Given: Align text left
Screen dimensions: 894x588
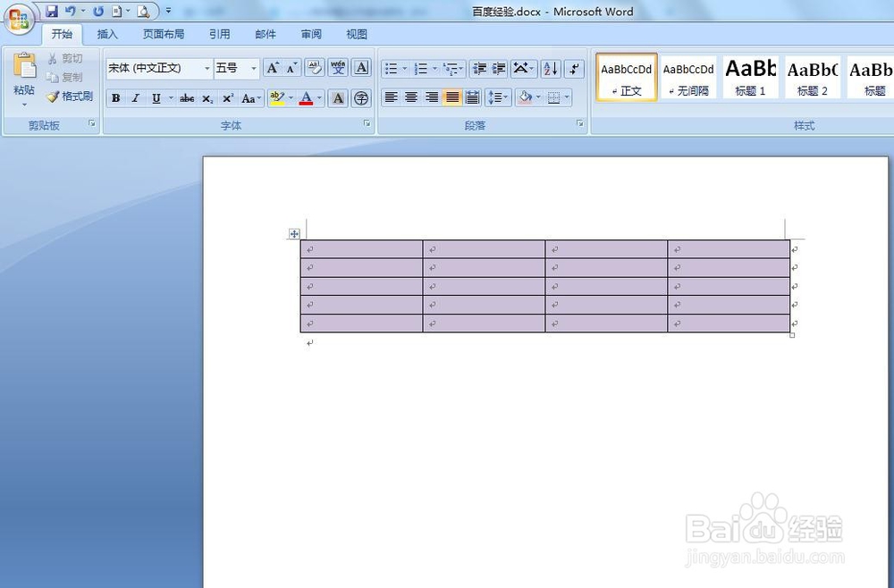Looking at the screenshot, I should (391, 97).
